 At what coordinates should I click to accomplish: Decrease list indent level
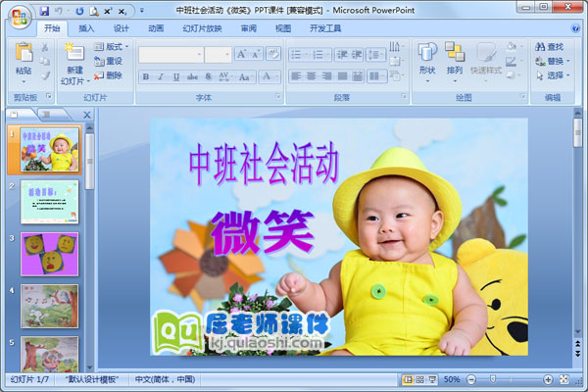pos(342,55)
